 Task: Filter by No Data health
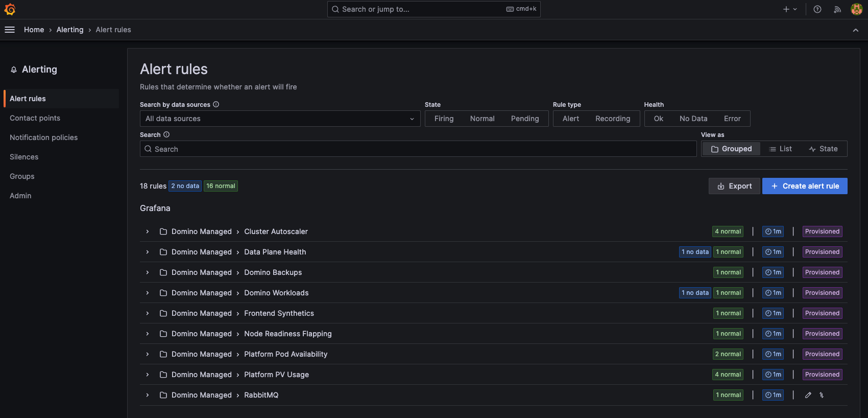tap(693, 119)
